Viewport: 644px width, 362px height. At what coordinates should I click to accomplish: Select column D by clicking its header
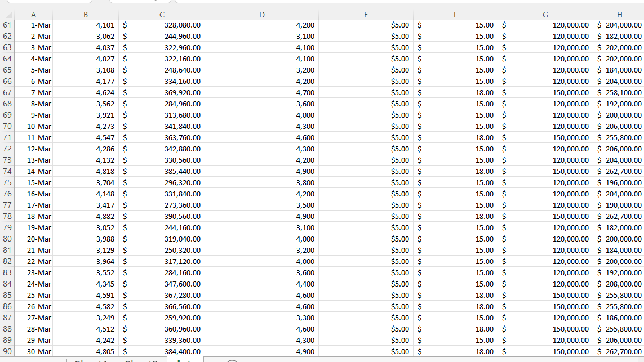(262, 14)
